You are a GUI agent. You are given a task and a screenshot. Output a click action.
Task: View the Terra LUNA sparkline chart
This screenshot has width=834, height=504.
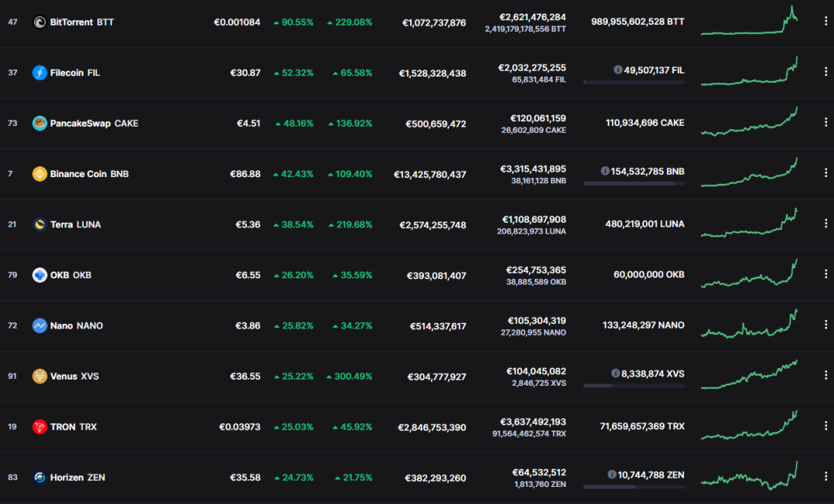click(749, 222)
